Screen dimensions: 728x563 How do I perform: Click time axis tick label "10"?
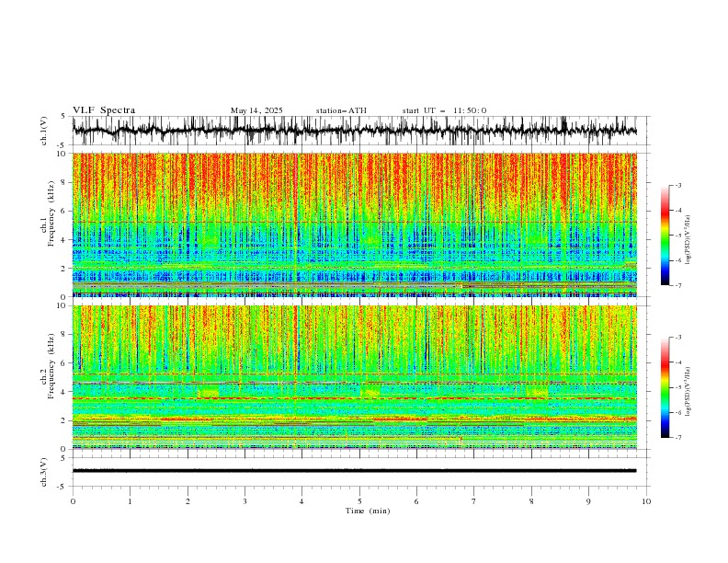(646, 501)
